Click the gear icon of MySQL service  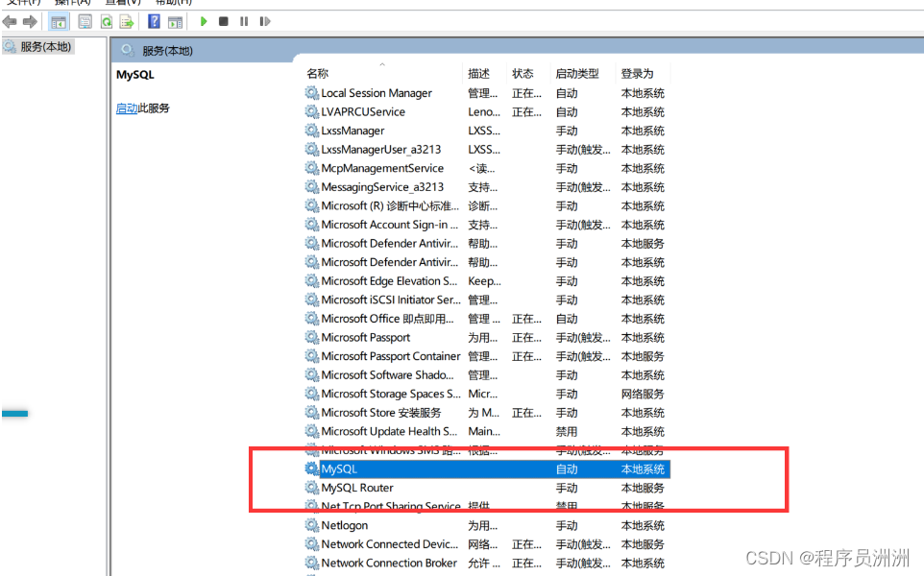click(x=312, y=468)
